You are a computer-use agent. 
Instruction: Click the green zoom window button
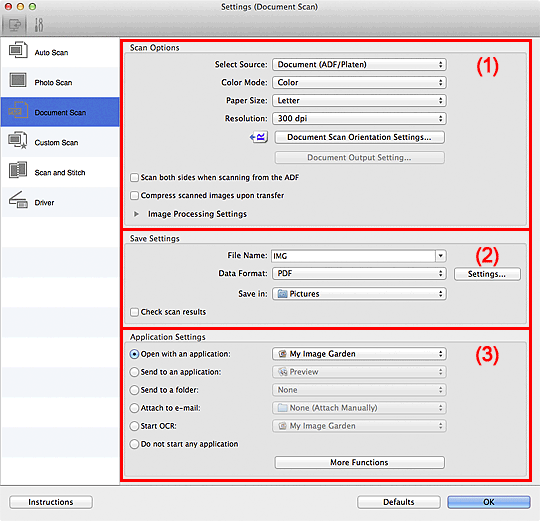click(x=32, y=7)
